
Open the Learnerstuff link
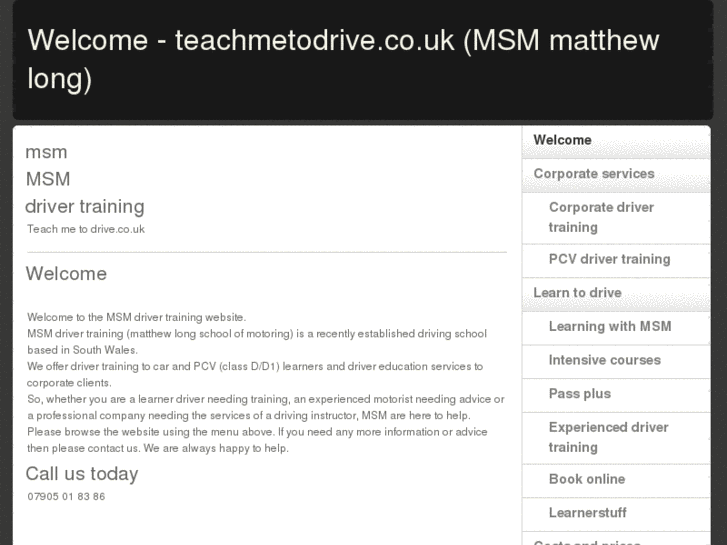(x=587, y=513)
